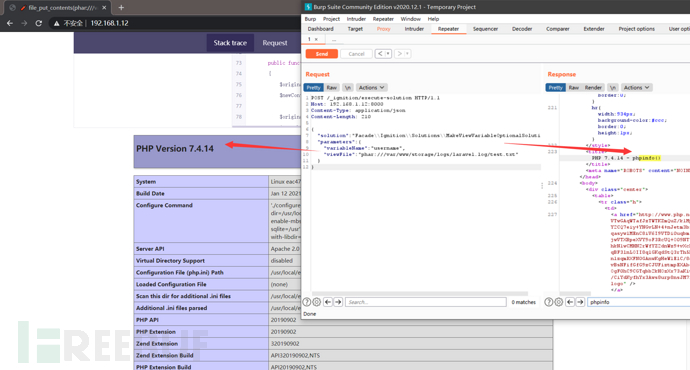This screenshot has width=690, height=370.
Task: Open Response search help icon
Action: point(549,302)
